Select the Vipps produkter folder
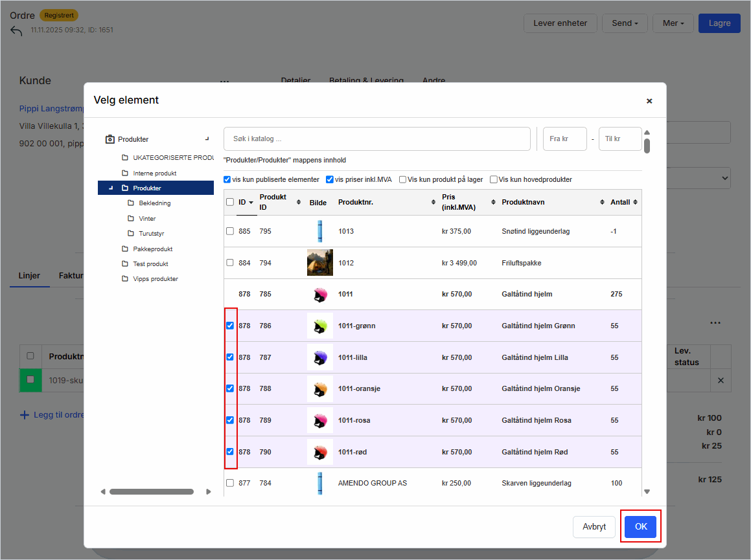Screen dimensions: 751x560 click(155, 279)
